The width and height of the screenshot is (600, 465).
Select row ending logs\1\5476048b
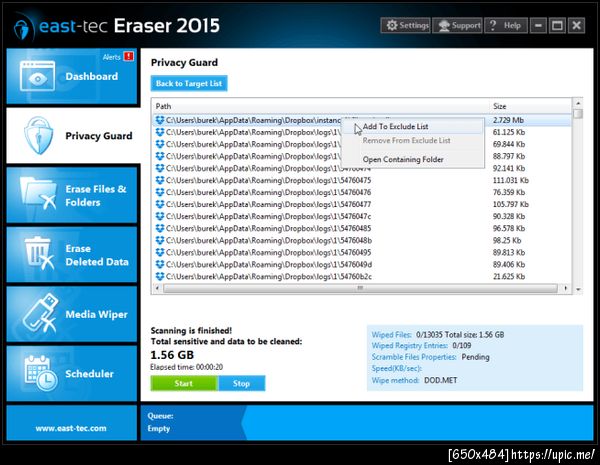[362, 240]
